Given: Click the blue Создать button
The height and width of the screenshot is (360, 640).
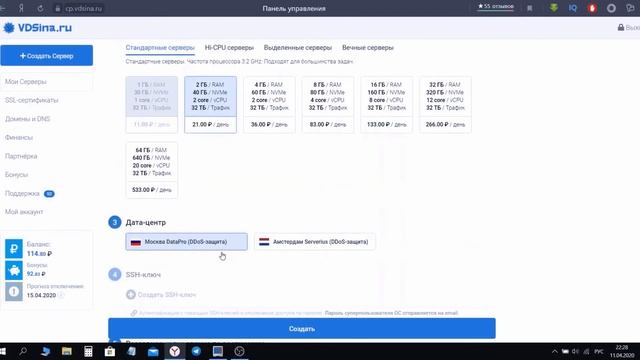Looking at the screenshot, I should tap(302, 329).
